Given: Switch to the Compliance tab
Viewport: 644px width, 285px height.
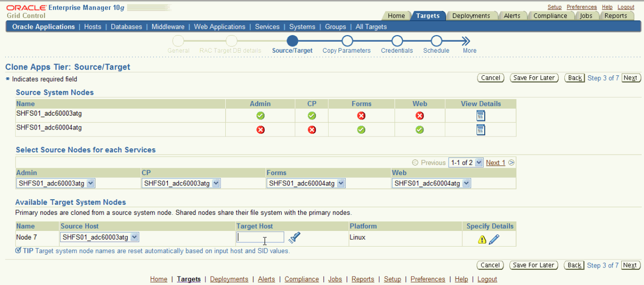Looking at the screenshot, I should [x=550, y=16].
